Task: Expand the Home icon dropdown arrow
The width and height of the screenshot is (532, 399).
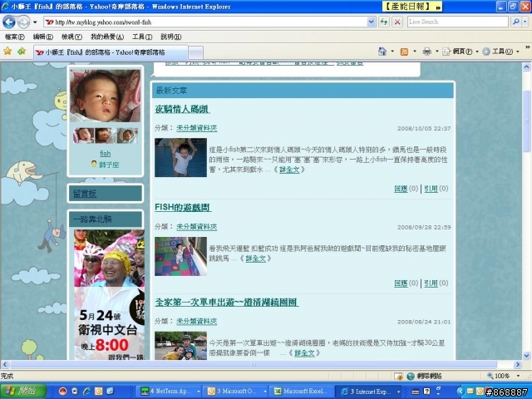Action: click(x=392, y=52)
